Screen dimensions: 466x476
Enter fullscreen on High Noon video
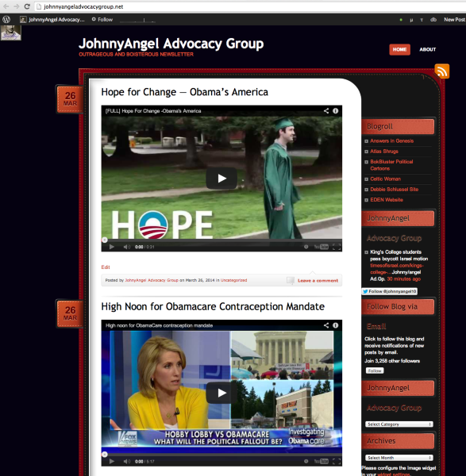tap(337, 462)
